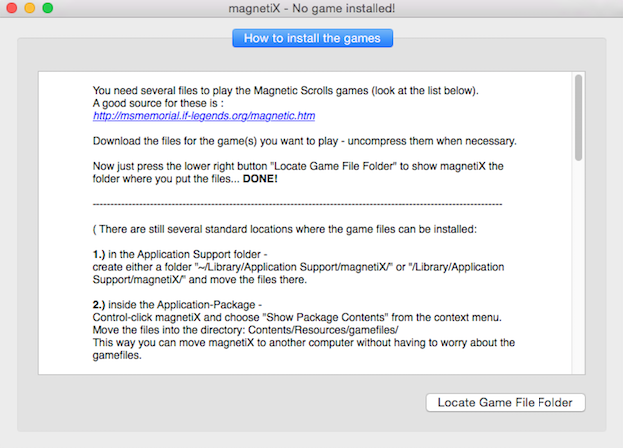Click the "How to install the games" tab
Viewport: 623px width, 448px height.
point(312,38)
